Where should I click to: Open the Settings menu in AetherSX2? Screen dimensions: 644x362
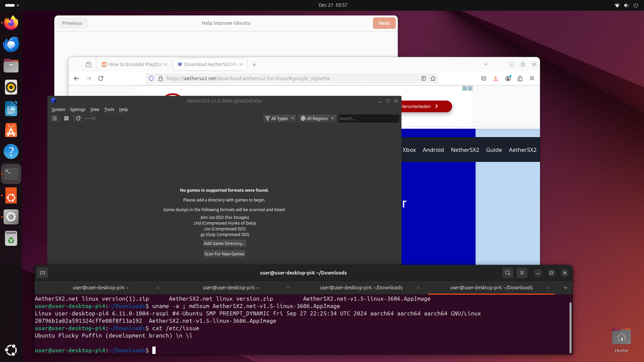click(x=77, y=110)
